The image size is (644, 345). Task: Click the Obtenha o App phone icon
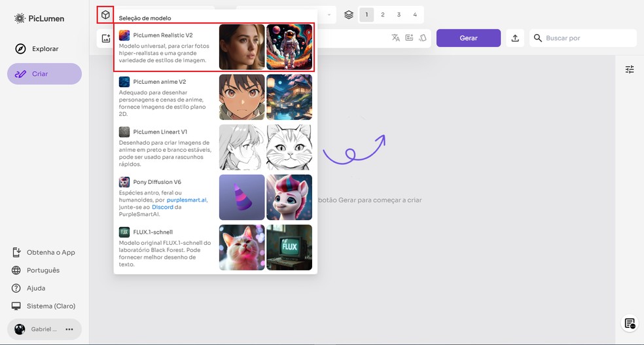pyautogui.click(x=16, y=252)
